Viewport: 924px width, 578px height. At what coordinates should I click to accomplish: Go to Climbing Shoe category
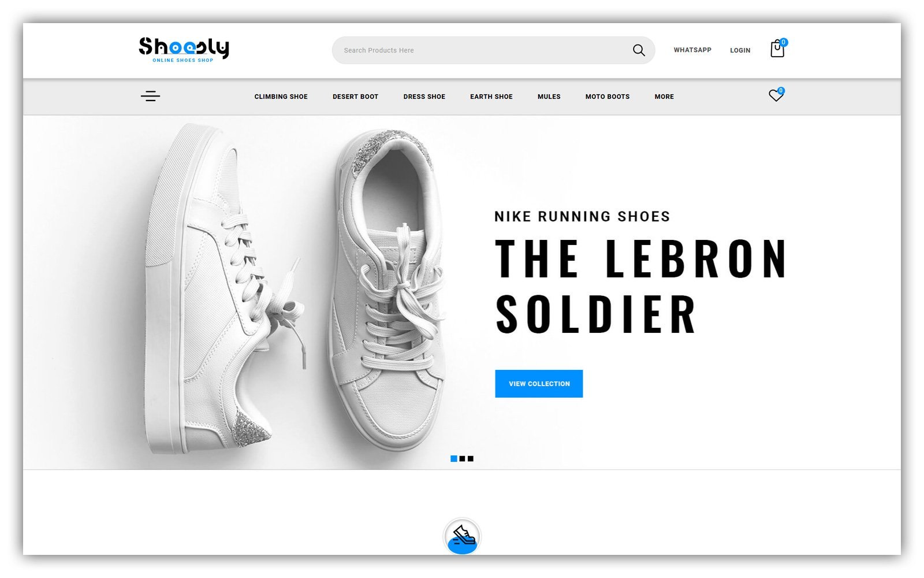click(x=281, y=97)
